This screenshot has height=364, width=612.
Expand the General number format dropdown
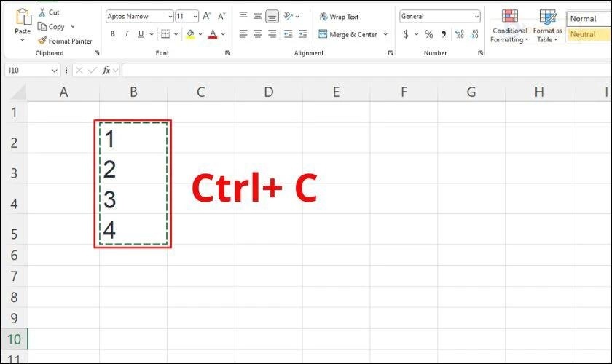[x=476, y=16]
